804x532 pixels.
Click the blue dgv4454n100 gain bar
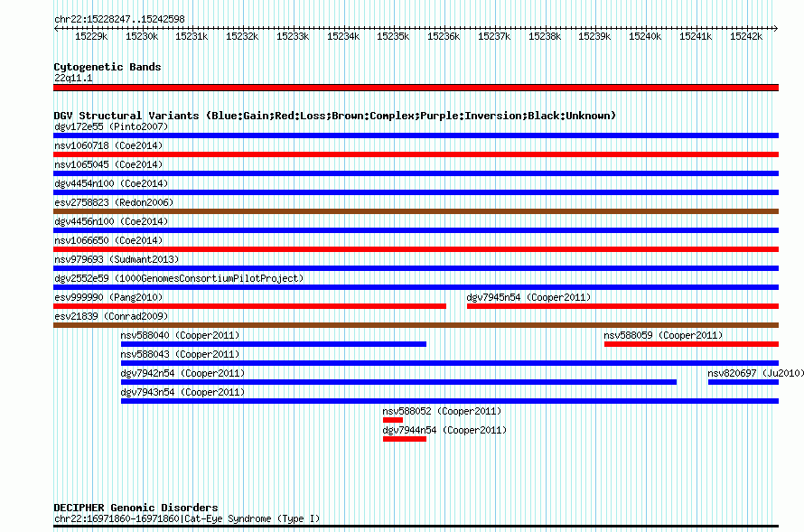(x=416, y=192)
